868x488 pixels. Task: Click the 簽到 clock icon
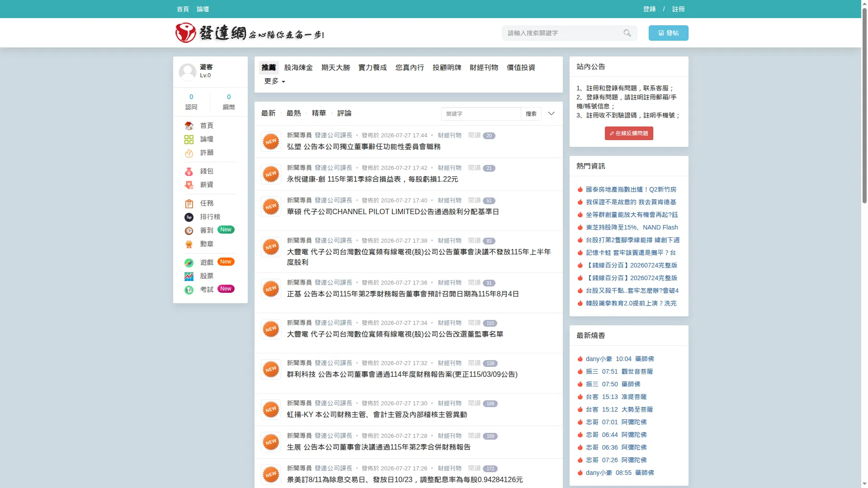189,230
